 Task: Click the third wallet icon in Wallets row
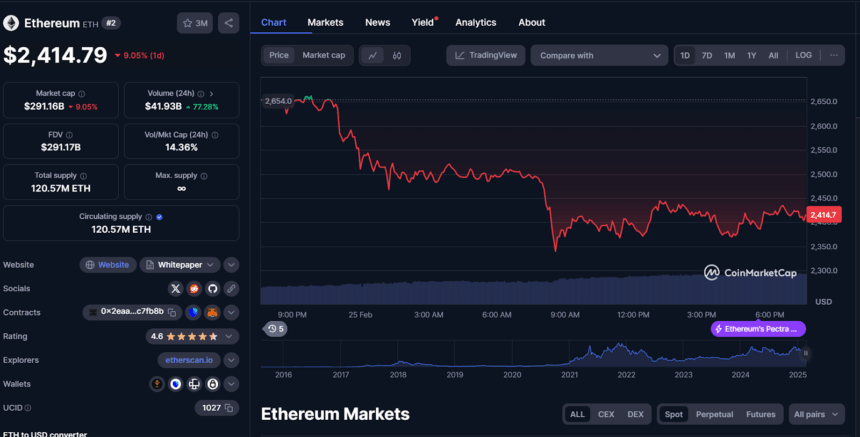point(194,384)
